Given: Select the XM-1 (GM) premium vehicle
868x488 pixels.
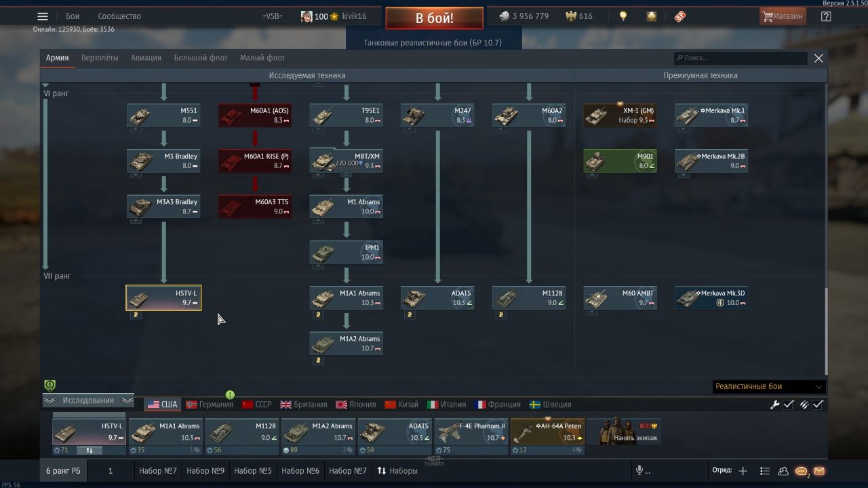Looking at the screenshot, I should click(x=620, y=115).
